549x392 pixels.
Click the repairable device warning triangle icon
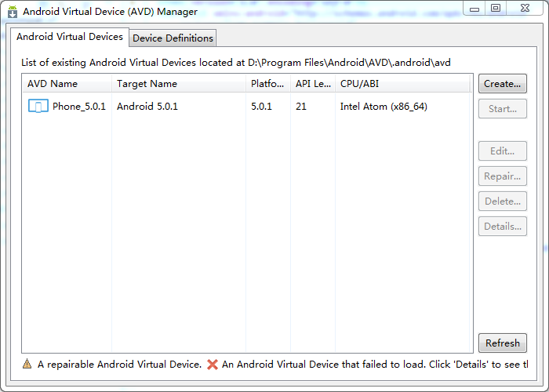pyautogui.click(x=27, y=364)
